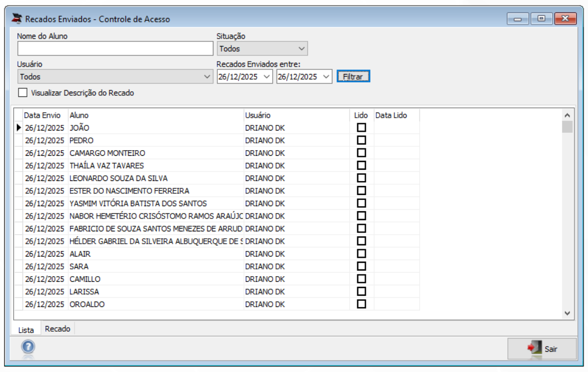Screen dimensions: 588x372
Task: Toggle the Lido checkbox for PEDRO
Action: coord(362,140)
